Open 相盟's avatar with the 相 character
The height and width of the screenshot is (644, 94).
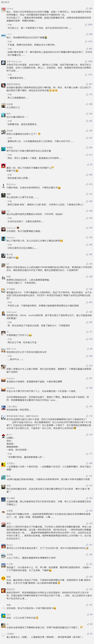point(3,278)
